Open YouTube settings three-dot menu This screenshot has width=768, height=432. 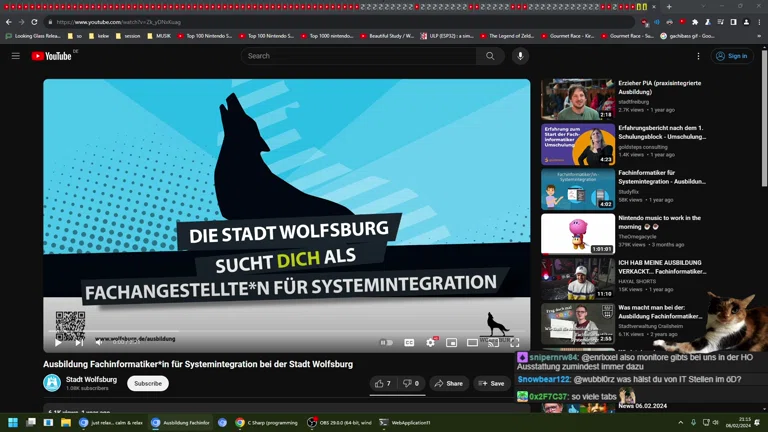coord(698,56)
